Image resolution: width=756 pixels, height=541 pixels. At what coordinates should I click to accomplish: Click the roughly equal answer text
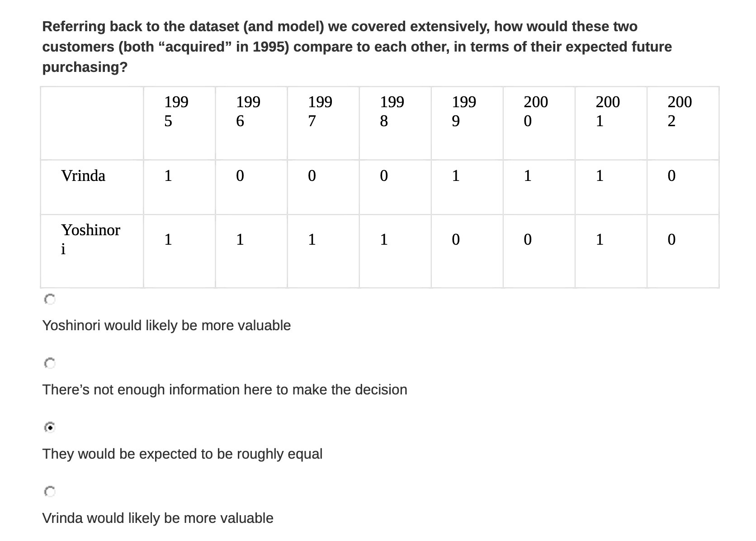click(x=182, y=454)
